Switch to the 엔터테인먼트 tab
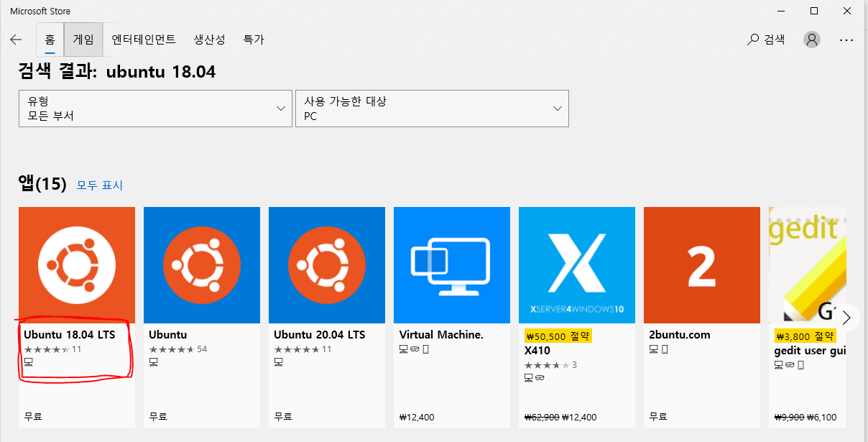This screenshot has height=442, width=868. (144, 40)
